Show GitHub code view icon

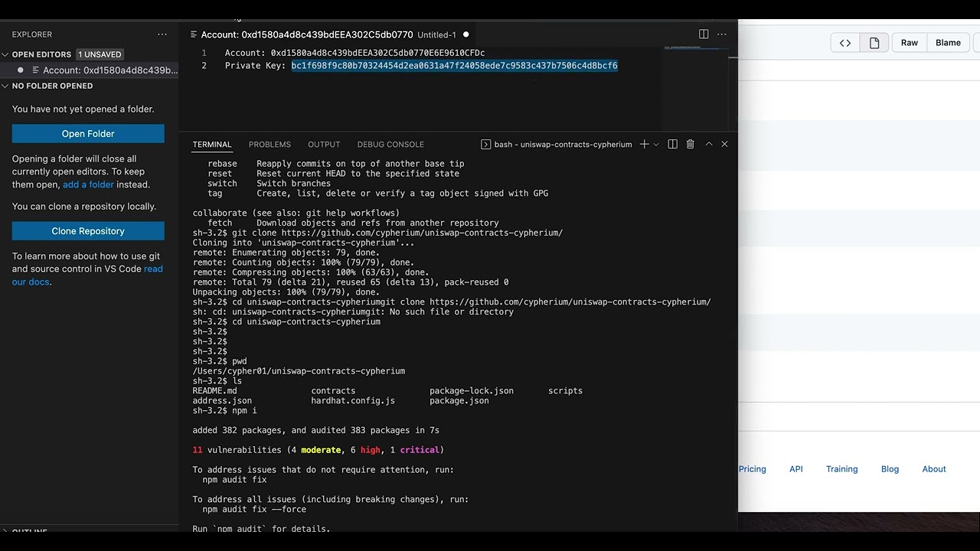pos(845,43)
